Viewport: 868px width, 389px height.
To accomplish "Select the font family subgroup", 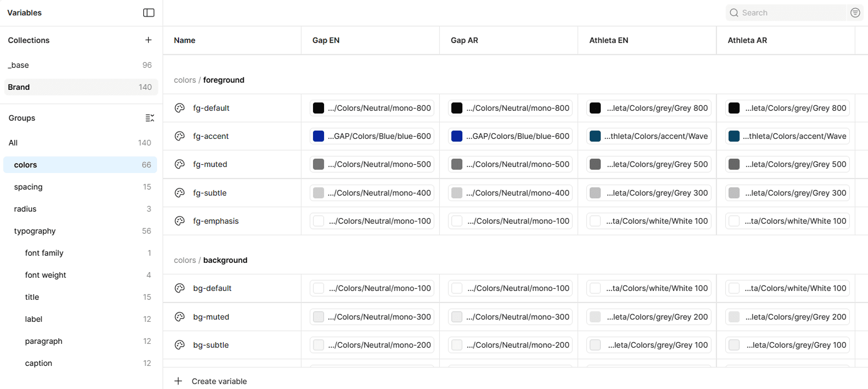I will point(81,253).
